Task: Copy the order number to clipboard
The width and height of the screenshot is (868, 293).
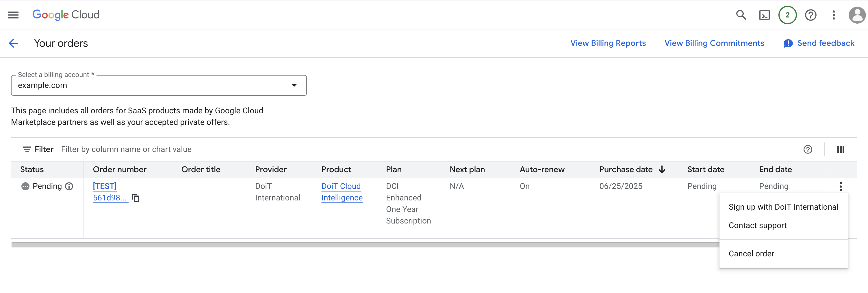Action: 136,198
